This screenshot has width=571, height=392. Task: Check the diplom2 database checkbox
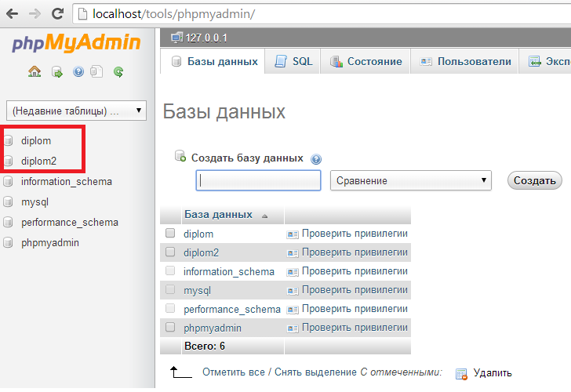pos(170,252)
